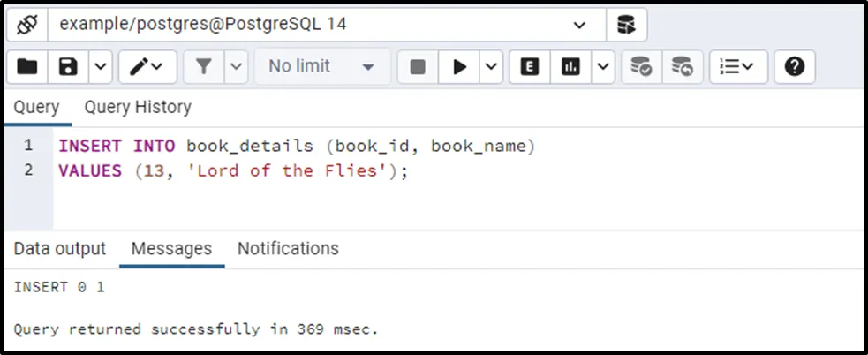Click the Filter funnel icon
The width and height of the screenshot is (868, 355).
(x=203, y=67)
